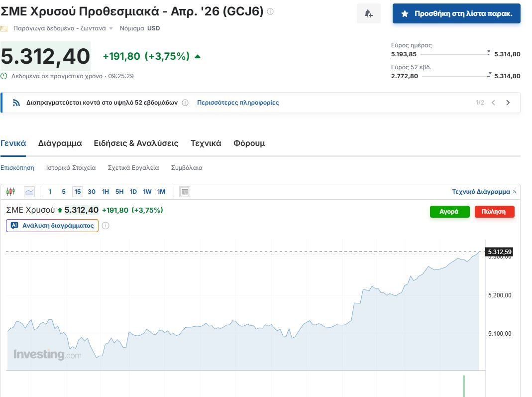Click info icon beside 52-week high message

[x=185, y=103]
